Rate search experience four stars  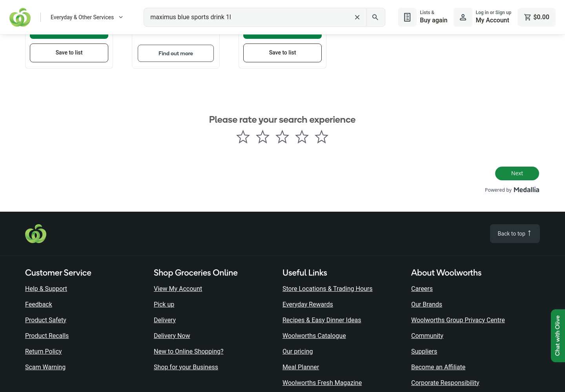pyautogui.click(x=302, y=137)
